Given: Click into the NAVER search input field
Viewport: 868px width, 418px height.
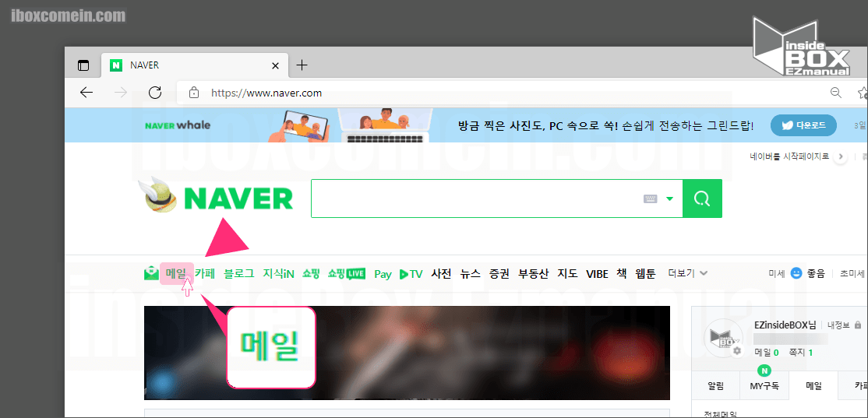Looking at the screenshot, I should click(475, 199).
